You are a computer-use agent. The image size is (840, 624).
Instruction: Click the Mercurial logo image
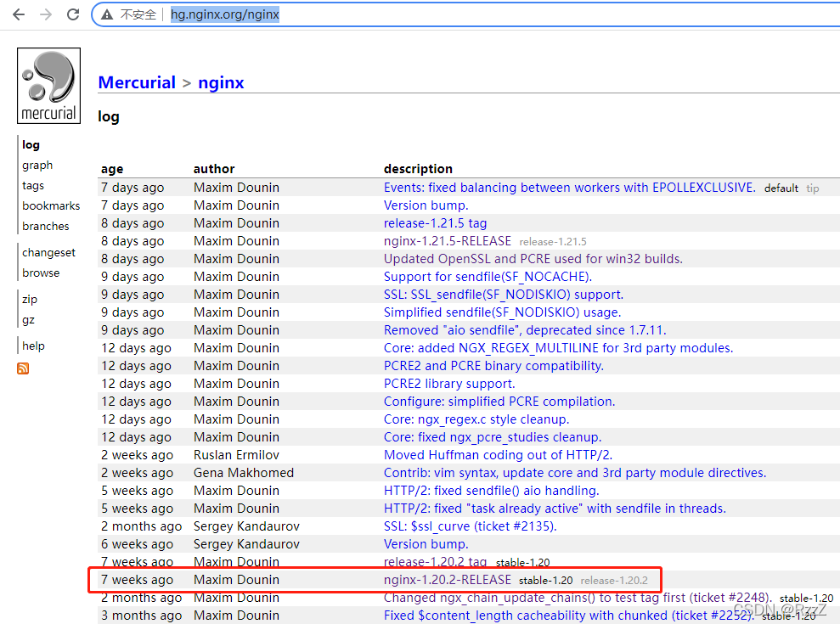[48, 86]
